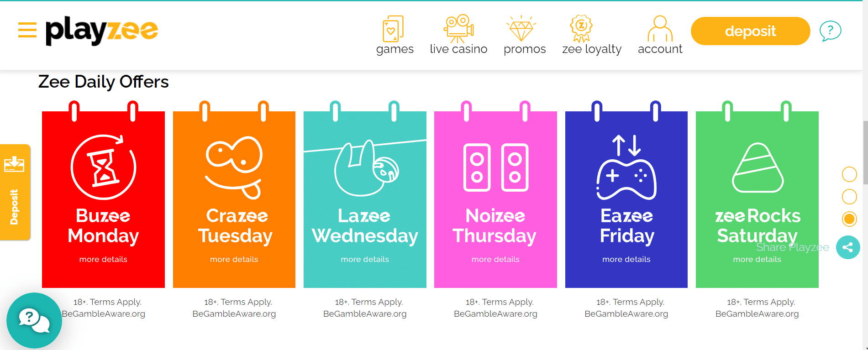
Task: Select the filled orange page-indicator circle
Action: tap(849, 219)
